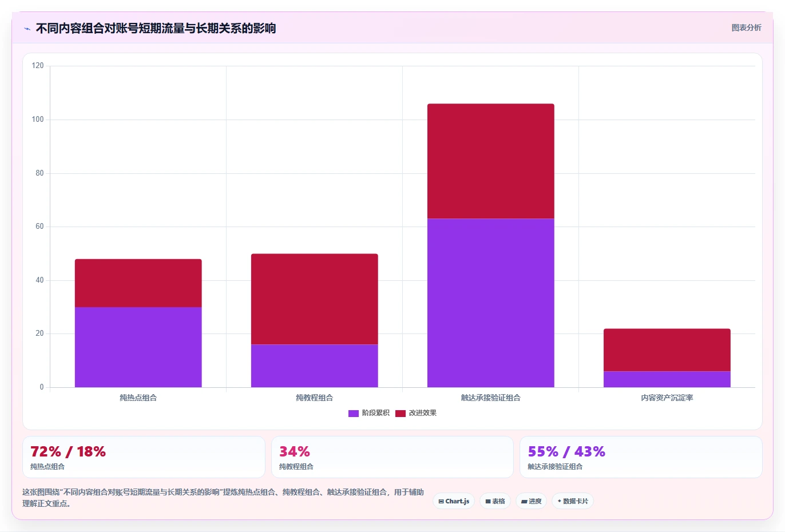This screenshot has width=785, height=532.
Task: Toggle the 阶段累积 purple legend swatch
Action: coord(354,413)
